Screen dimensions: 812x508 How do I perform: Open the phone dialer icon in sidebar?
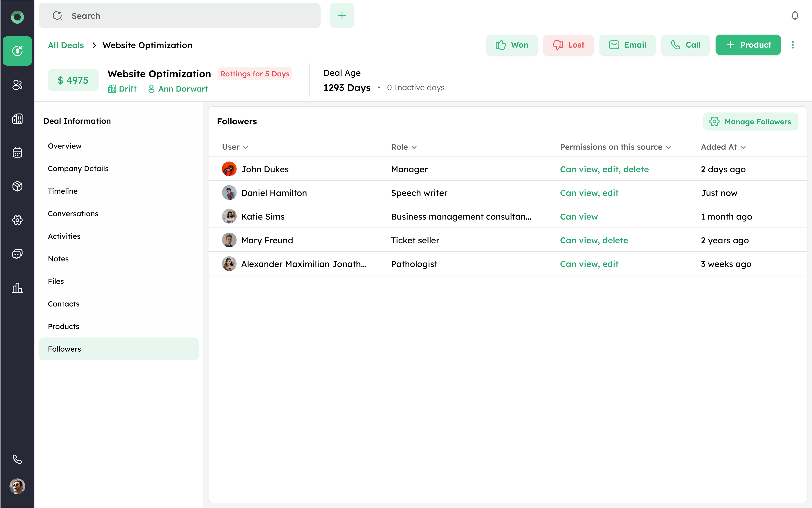tap(17, 459)
